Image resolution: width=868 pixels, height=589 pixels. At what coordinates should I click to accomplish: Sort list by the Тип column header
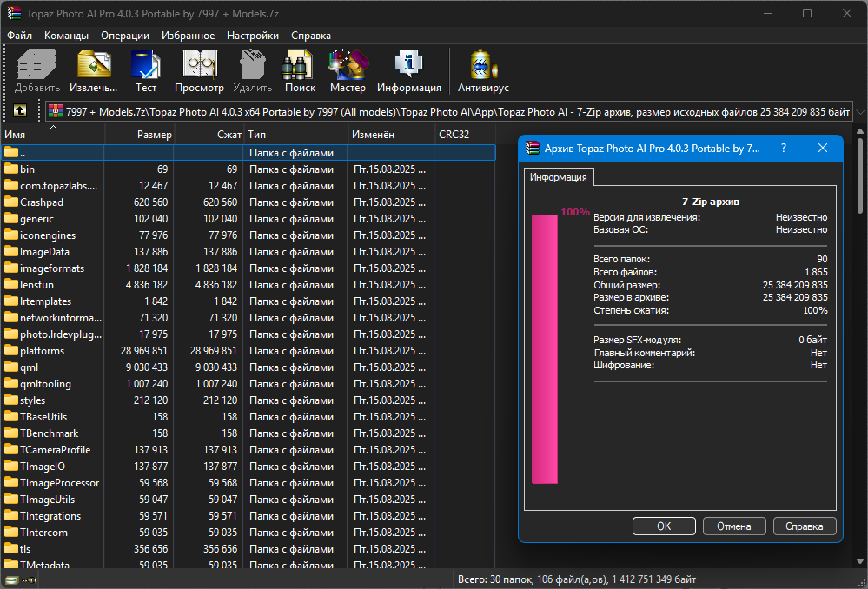click(295, 135)
